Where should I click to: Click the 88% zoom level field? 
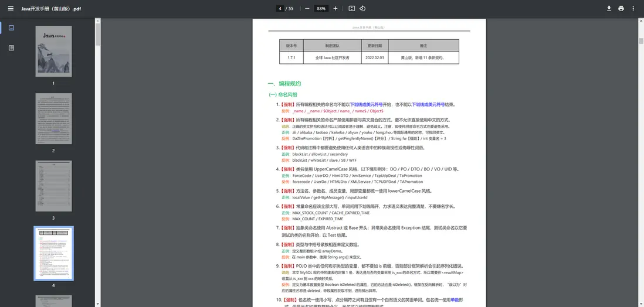[321, 8]
